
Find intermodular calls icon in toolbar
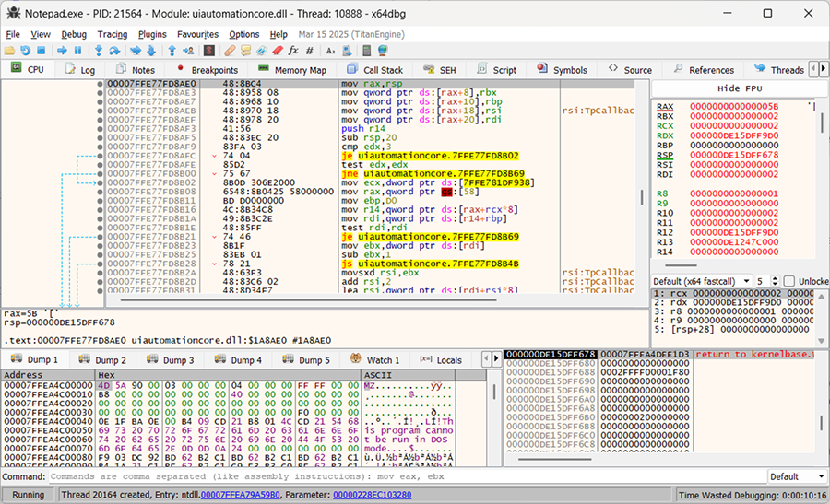[348, 51]
